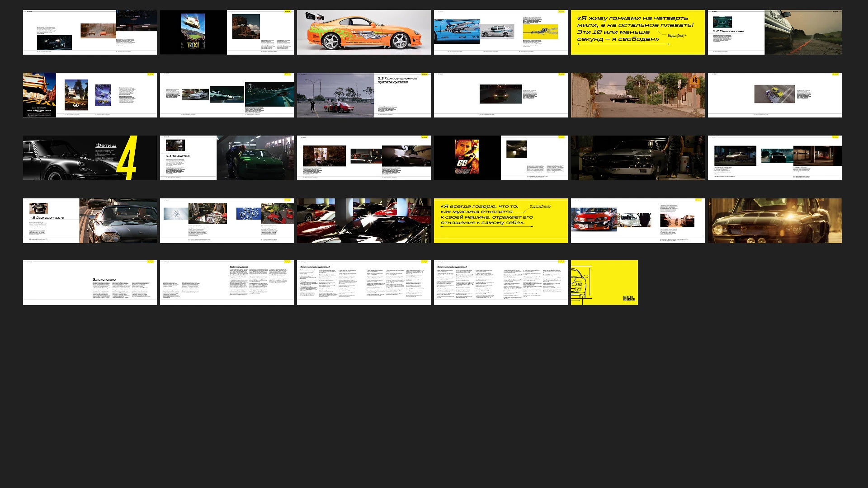868x488 pixels.
Task: Click the Gone in 60 Seconds poster slide
Action: (x=500, y=158)
